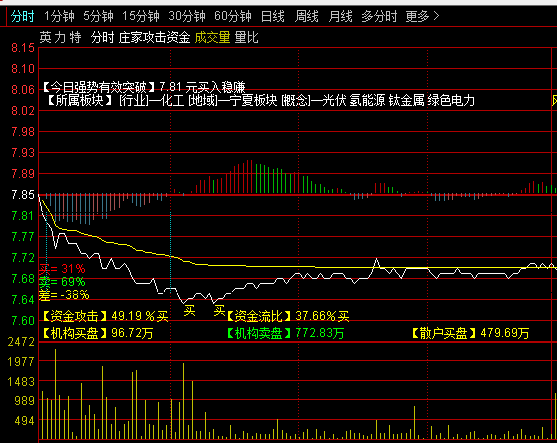Click the 8.15 price axis label
The image size is (557, 443).
[23, 48]
